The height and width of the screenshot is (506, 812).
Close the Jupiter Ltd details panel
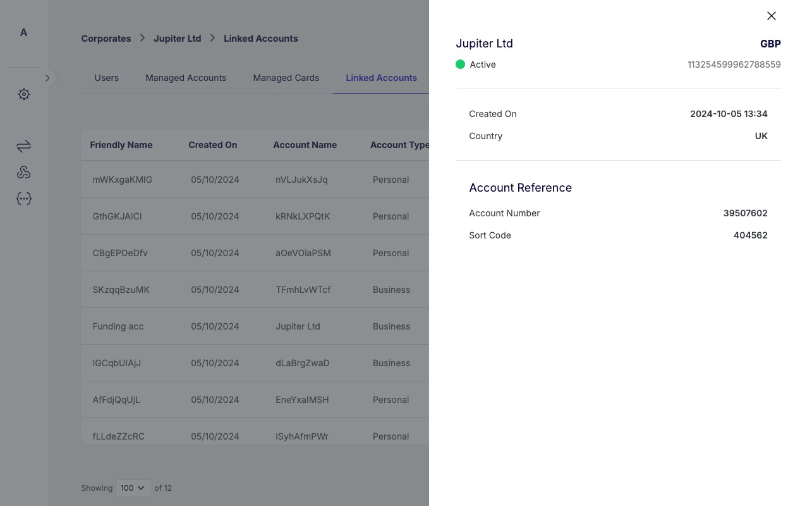pos(771,16)
